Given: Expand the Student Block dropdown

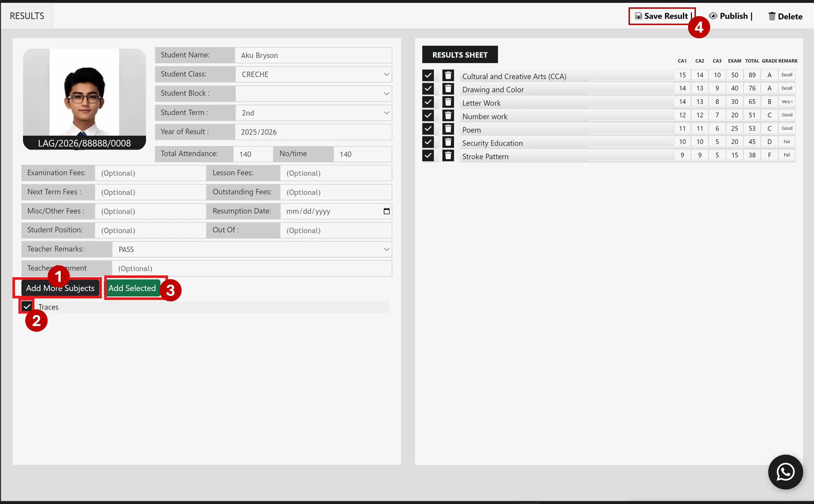Looking at the screenshot, I should click(314, 94).
